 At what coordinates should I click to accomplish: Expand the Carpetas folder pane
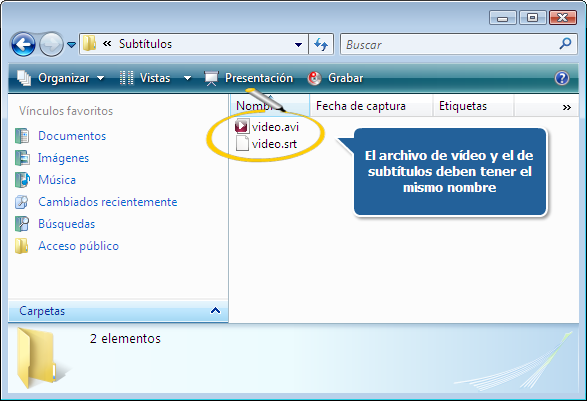[x=215, y=310]
